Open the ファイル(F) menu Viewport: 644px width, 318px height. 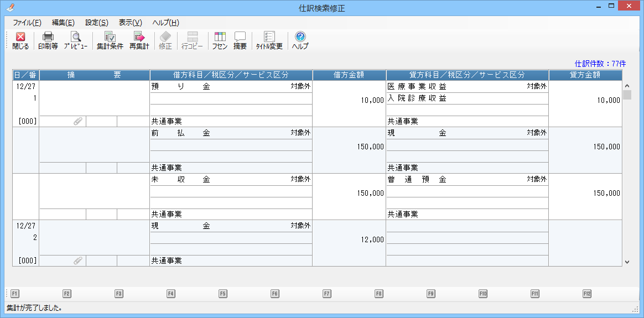point(27,23)
